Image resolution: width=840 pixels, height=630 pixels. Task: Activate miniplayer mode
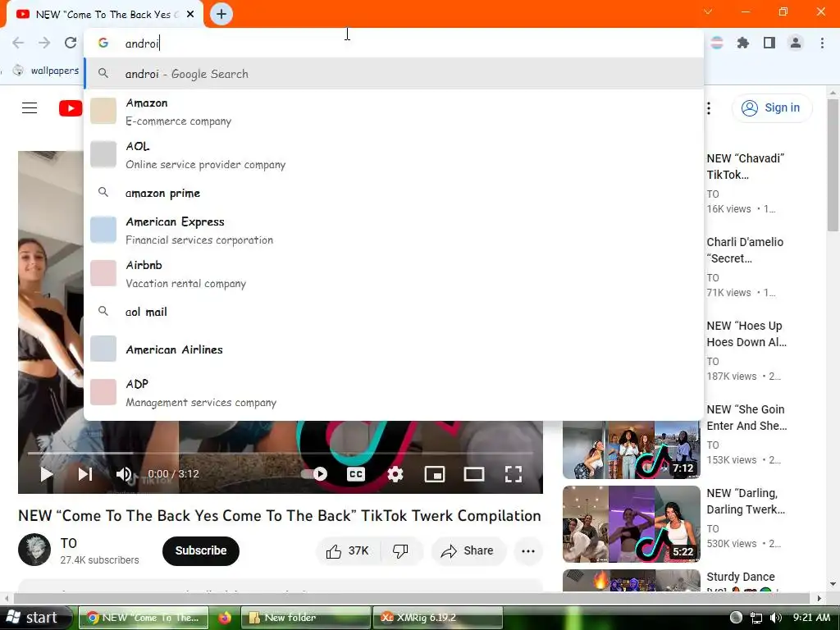(x=435, y=474)
